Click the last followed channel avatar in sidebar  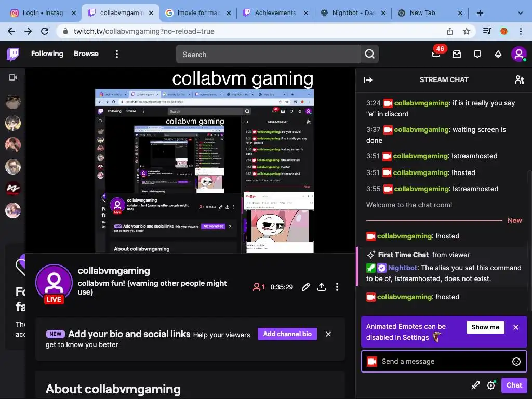point(13,210)
